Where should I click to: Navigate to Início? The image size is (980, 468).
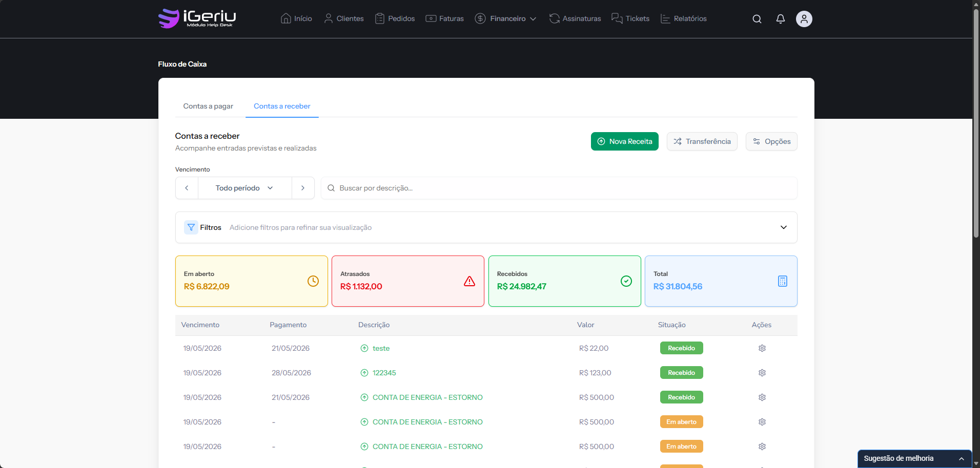296,18
